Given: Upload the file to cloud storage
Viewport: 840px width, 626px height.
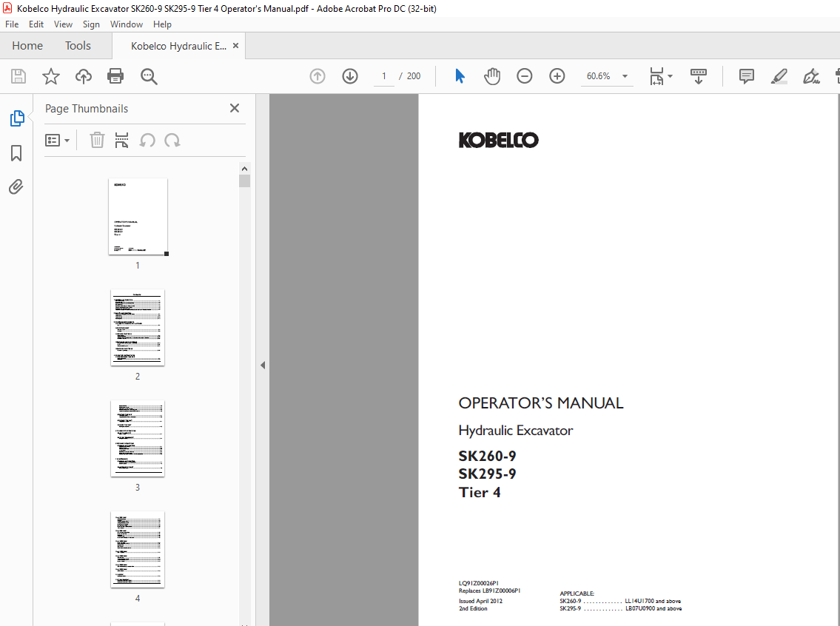Looking at the screenshot, I should pyautogui.click(x=83, y=76).
